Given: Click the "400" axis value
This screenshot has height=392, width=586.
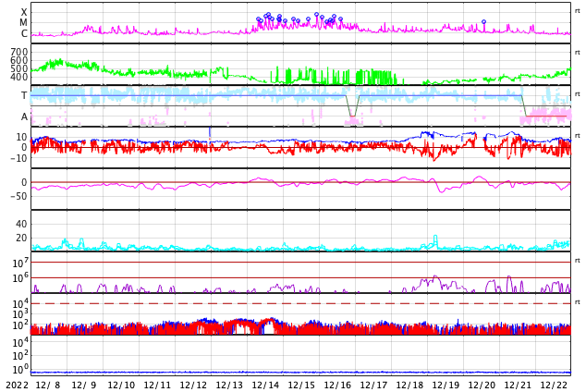Looking at the screenshot, I should (x=19, y=77).
